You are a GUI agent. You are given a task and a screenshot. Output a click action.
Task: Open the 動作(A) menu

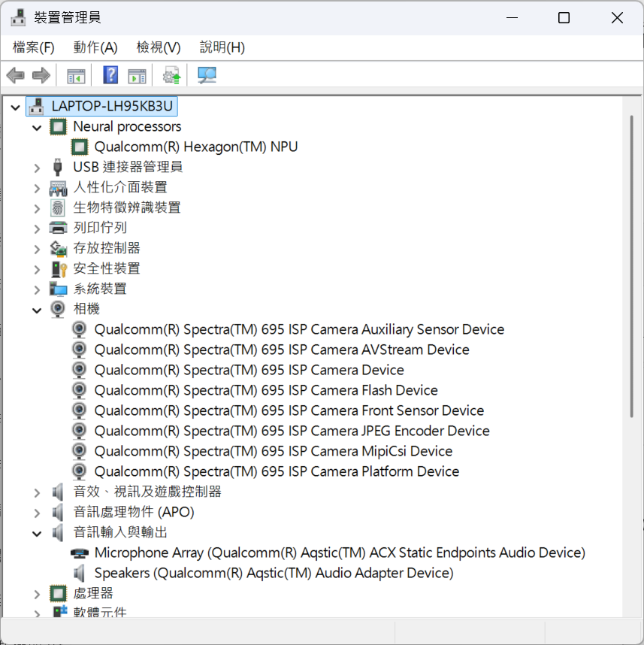[95, 47]
